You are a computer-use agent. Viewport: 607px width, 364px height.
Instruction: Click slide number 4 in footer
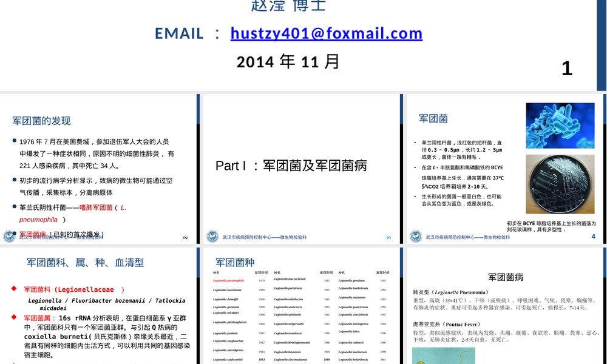593,237
